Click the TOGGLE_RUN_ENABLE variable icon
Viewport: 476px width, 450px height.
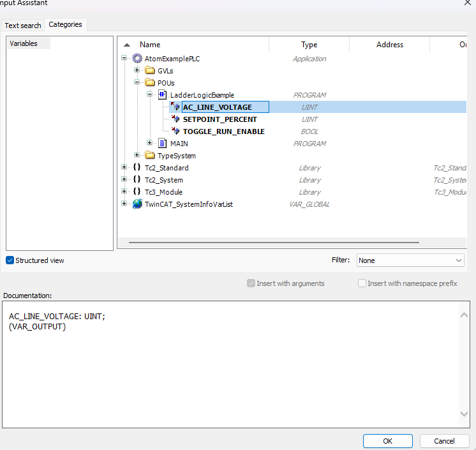[175, 131]
